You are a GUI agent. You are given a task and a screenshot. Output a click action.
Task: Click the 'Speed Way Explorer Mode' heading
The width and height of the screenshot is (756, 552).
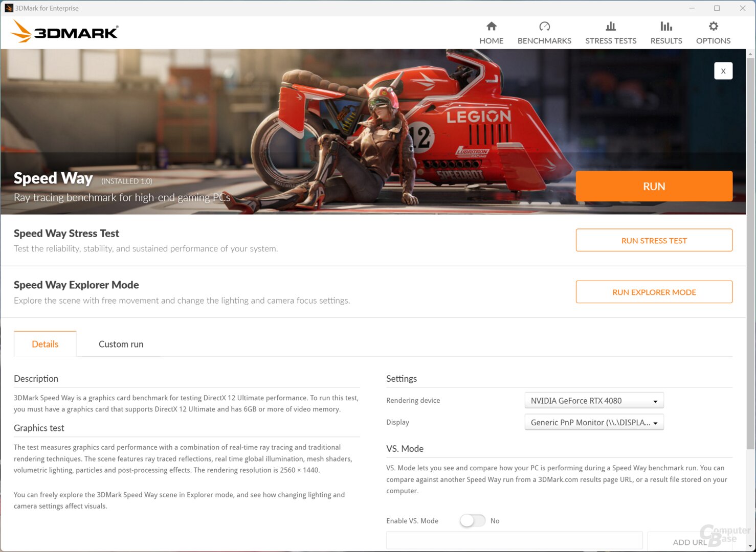coord(76,285)
